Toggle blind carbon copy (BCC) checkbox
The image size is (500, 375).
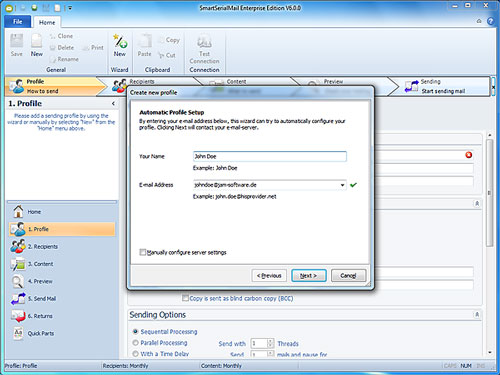(185, 298)
